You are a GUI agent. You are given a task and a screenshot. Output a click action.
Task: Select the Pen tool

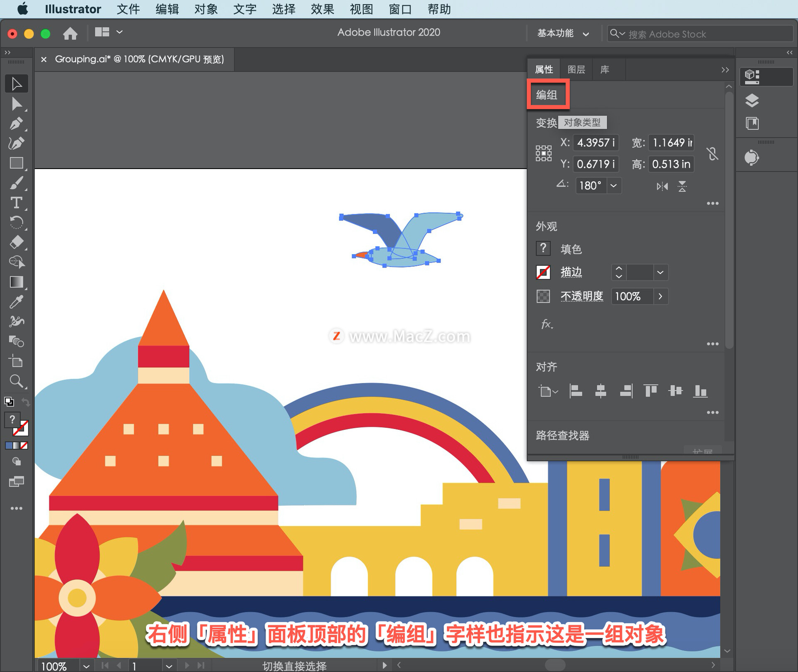17,124
